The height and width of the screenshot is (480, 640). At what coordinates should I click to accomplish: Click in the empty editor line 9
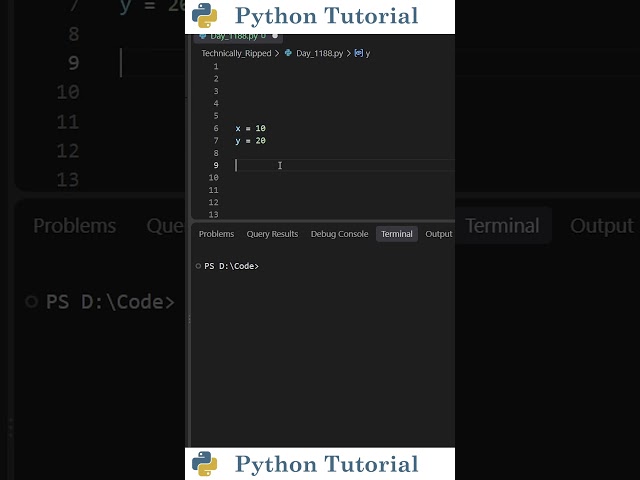click(344, 165)
